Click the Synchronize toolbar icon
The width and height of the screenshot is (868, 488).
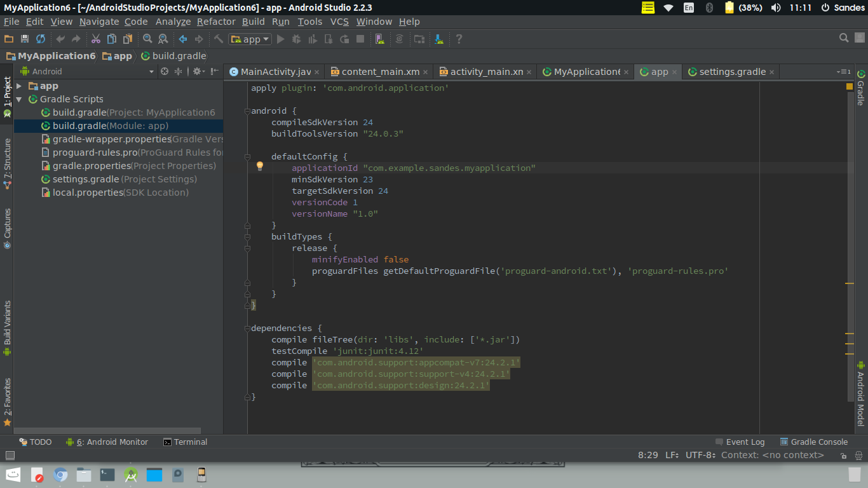41,39
